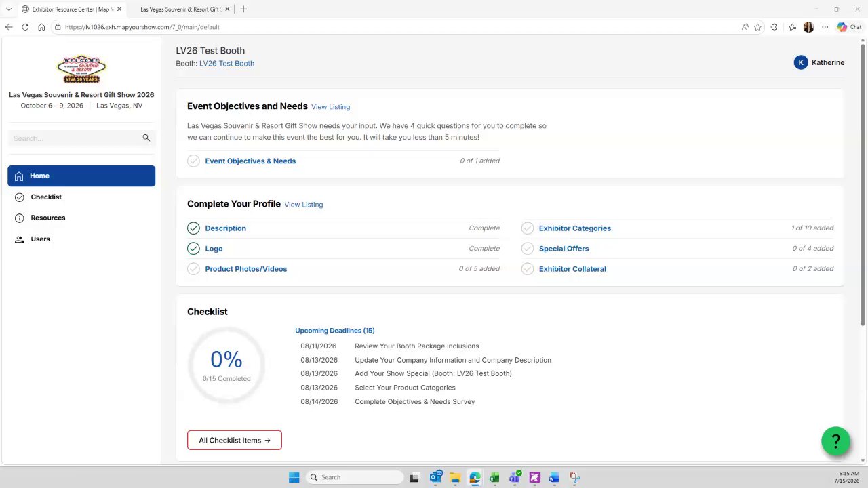Switch to Las Vegas Souvenir & Resort Gift tab
The width and height of the screenshot is (868, 488).
click(180, 9)
